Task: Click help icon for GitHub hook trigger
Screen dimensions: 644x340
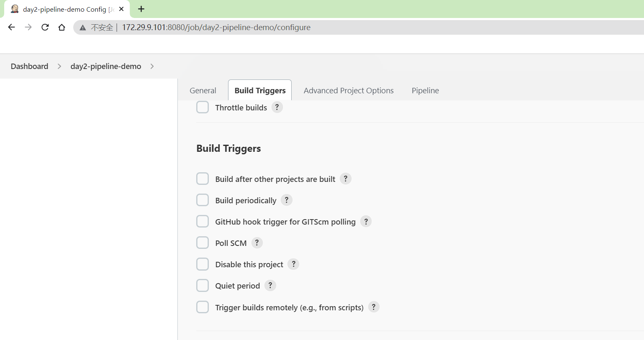Action: click(x=366, y=221)
